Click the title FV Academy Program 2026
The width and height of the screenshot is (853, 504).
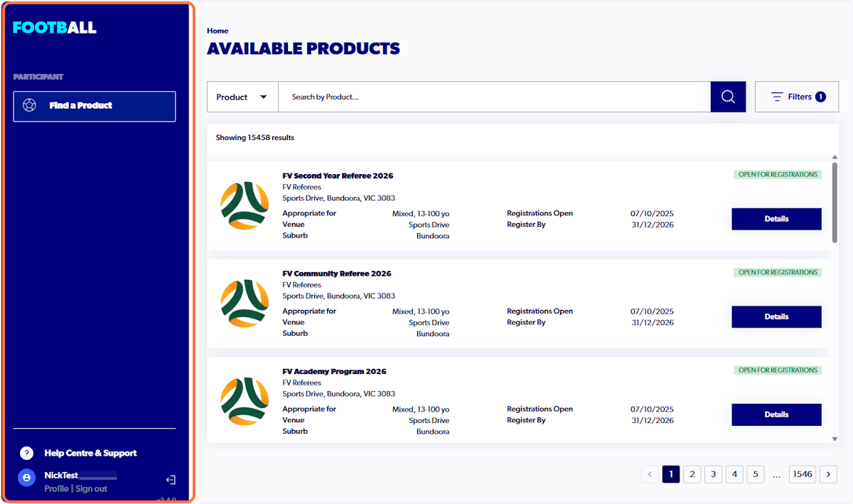tap(334, 372)
